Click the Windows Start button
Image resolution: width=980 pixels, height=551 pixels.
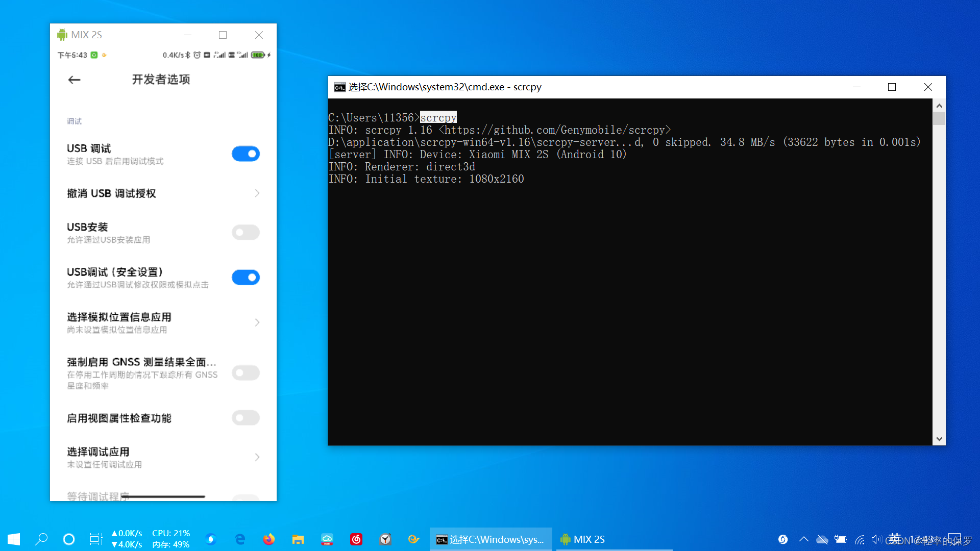[x=14, y=539]
